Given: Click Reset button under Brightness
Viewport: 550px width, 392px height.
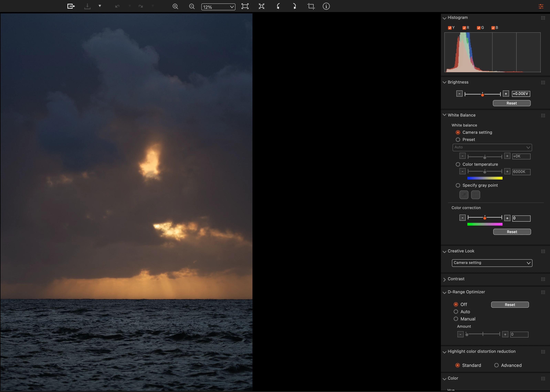Looking at the screenshot, I should (511, 103).
